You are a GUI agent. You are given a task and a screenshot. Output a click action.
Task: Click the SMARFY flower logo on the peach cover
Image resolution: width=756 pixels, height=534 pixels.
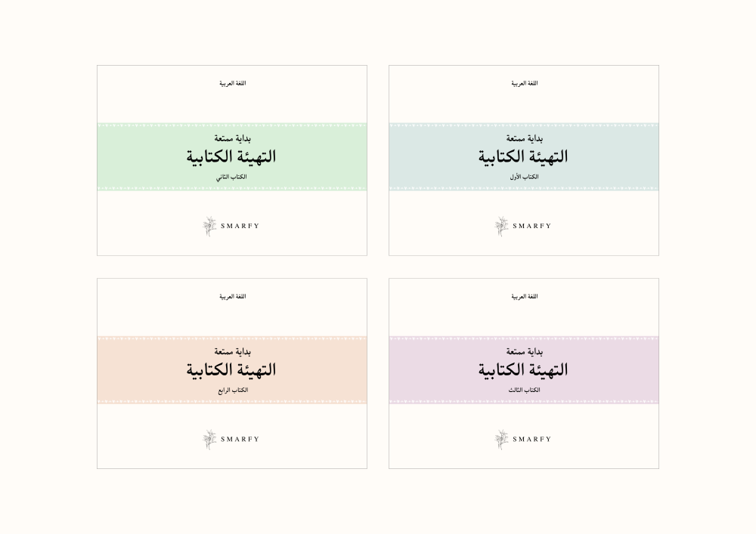pos(209,439)
